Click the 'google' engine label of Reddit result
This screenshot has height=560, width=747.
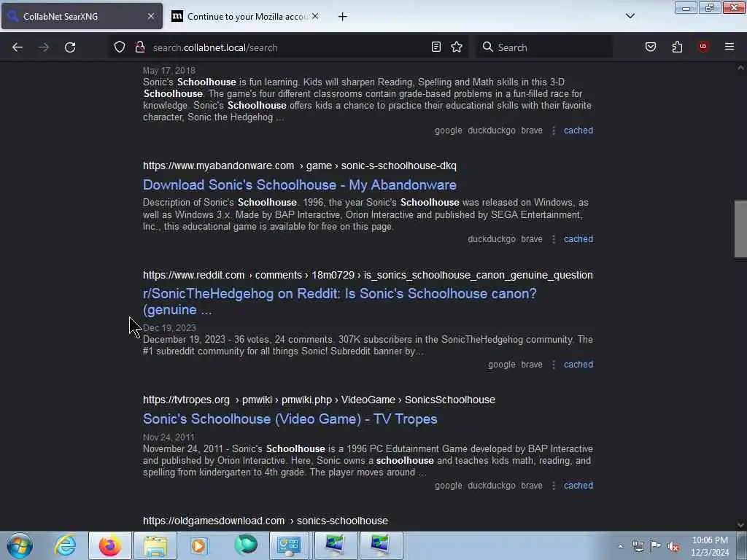click(502, 365)
